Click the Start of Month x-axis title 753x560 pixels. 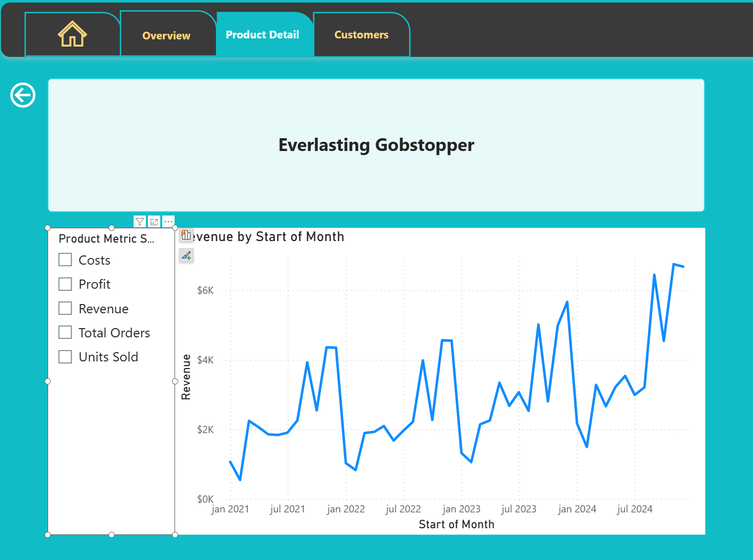[x=457, y=524]
